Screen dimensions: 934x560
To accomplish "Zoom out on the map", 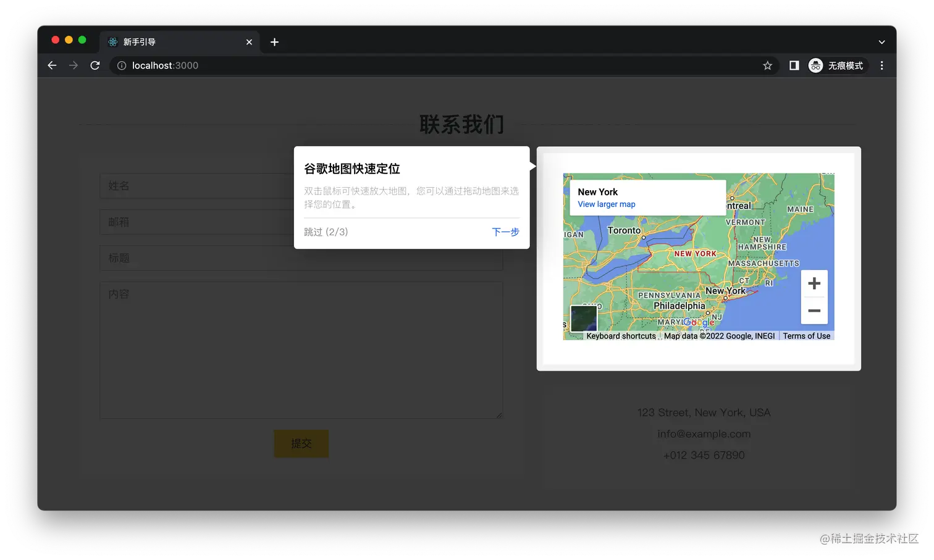I will point(814,311).
